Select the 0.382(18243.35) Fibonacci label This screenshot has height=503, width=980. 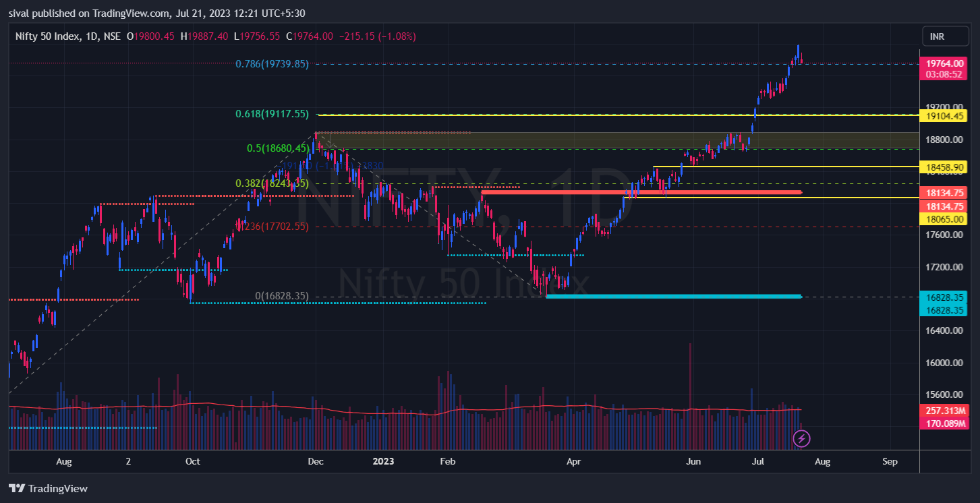pos(272,183)
